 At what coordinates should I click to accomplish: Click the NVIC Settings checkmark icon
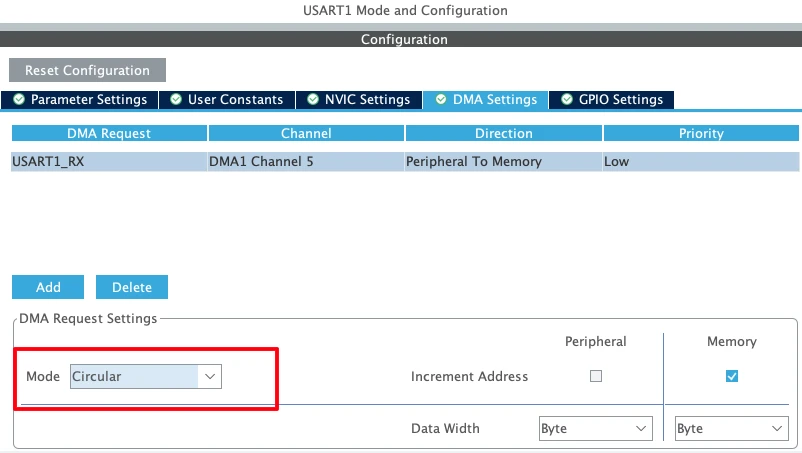point(312,100)
